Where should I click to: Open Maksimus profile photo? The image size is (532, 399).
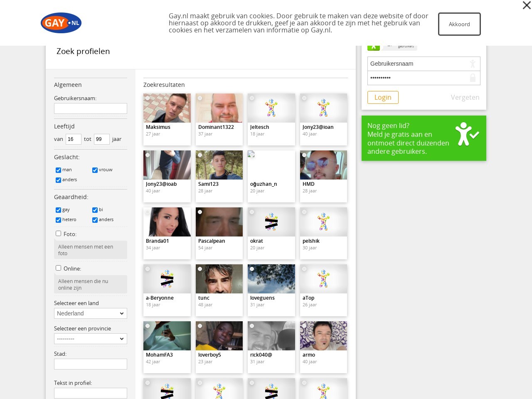tap(167, 108)
